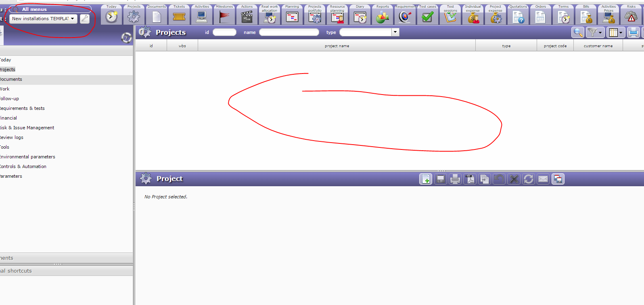Open the Activities computer icon
This screenshot has height=305, width=644.
202,17
